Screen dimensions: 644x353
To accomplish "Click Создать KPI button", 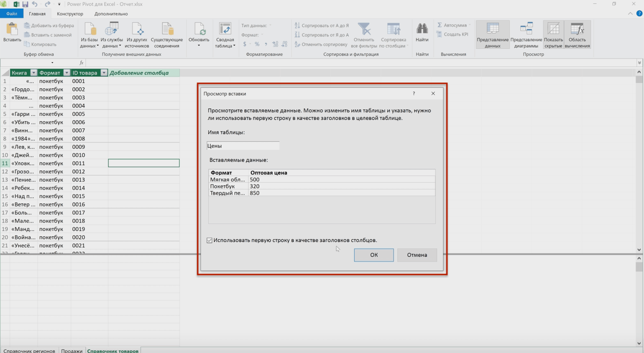I will [452, 35].
